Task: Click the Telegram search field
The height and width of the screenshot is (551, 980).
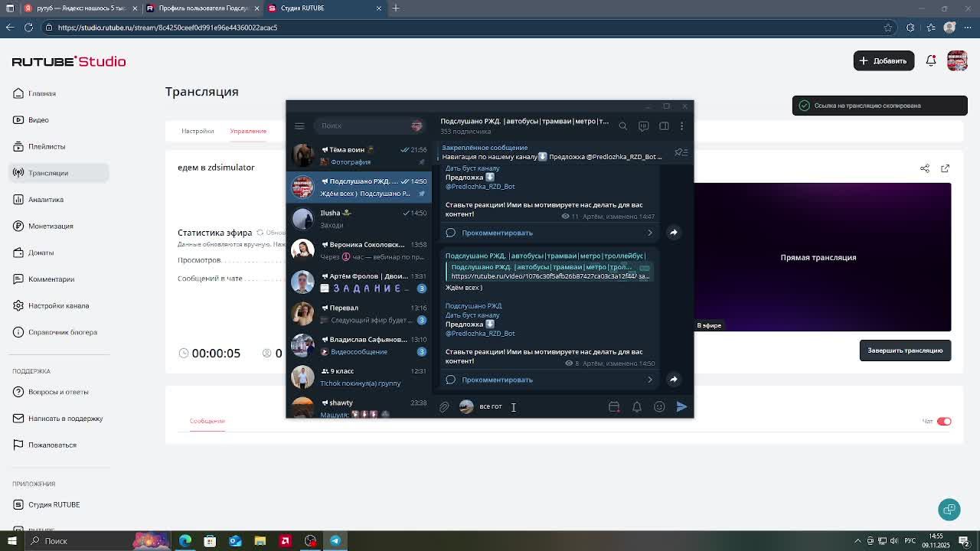Action: pyautogui.click(x=369, y=126)
